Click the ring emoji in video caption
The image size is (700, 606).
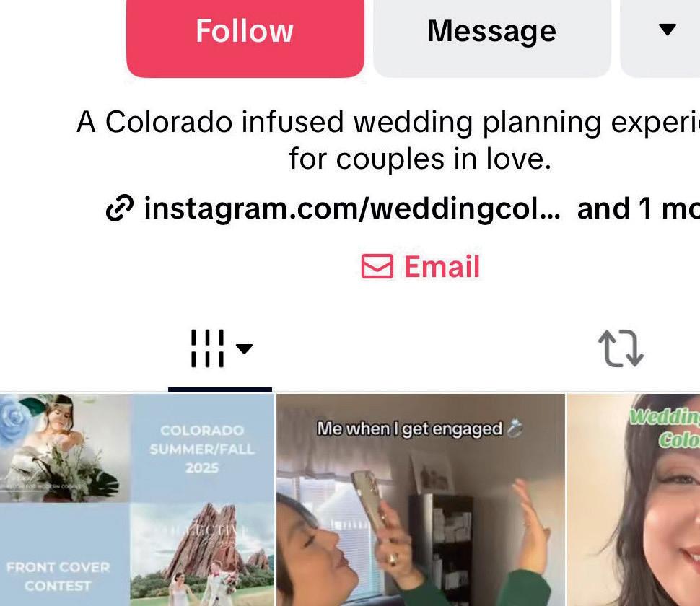click(x=515, y=429)
